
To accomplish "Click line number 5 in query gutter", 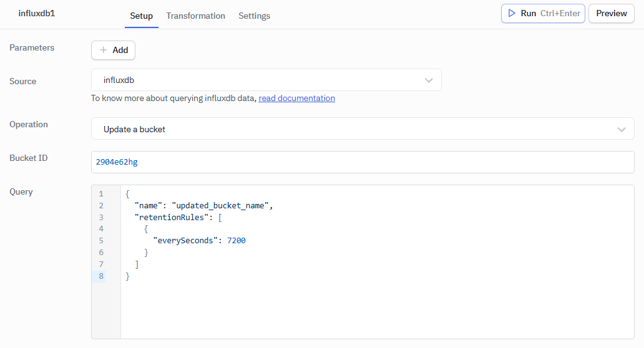I will pos(101,241).
